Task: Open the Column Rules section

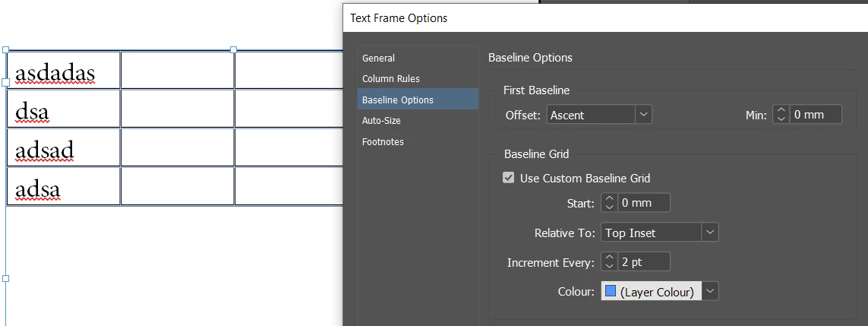Action: [x=390, y=79]
